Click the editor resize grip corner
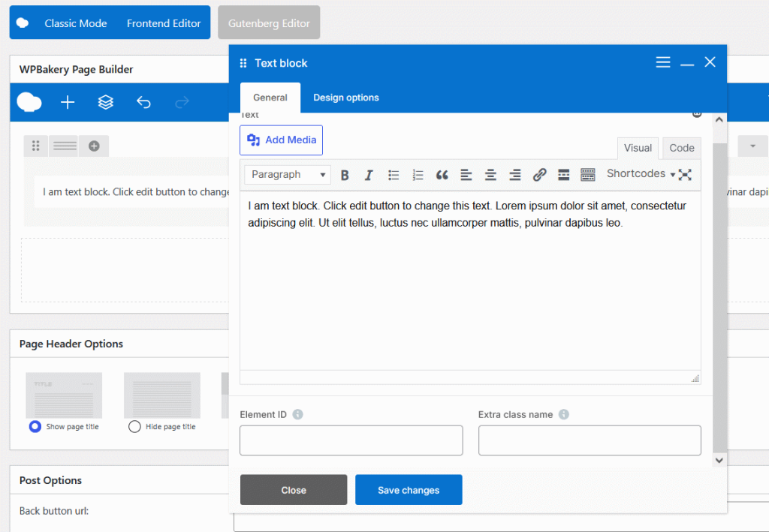The height and width of the screenshot is (532, 769). click(695, 378)
